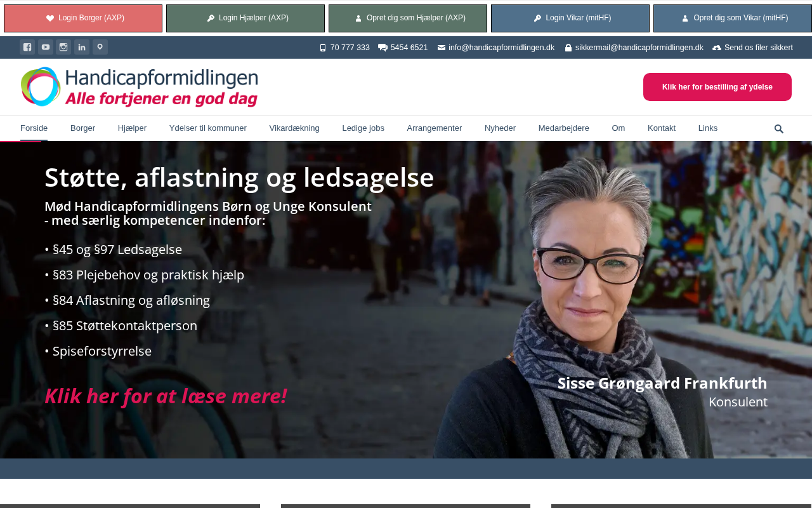Image resolution: width=812 pixels, height=508 pixels.
Task: Click Opret dig som Vikar (mitHF)
Action: point(733,18)
